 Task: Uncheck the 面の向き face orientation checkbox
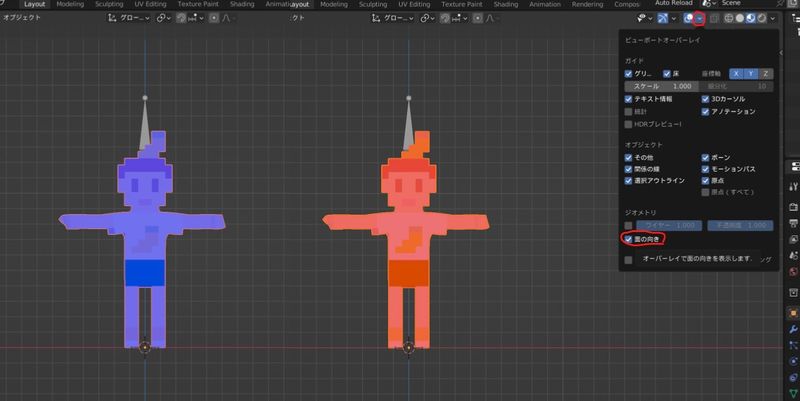(x=628, y=239)
